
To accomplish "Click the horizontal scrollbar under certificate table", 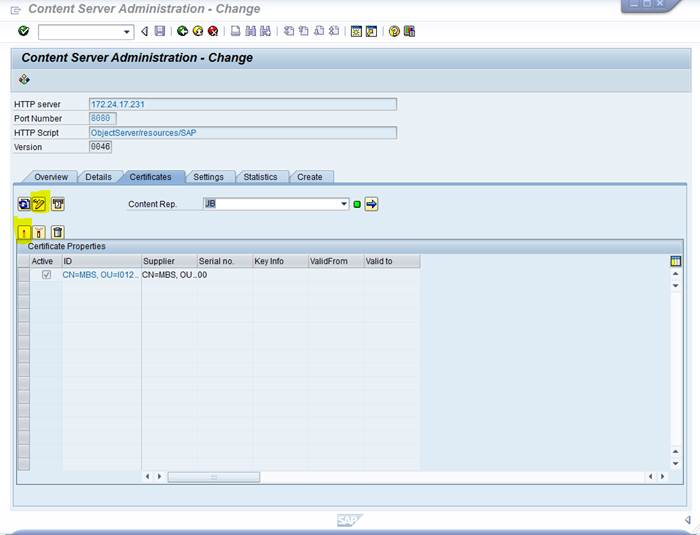I will 212,477.
